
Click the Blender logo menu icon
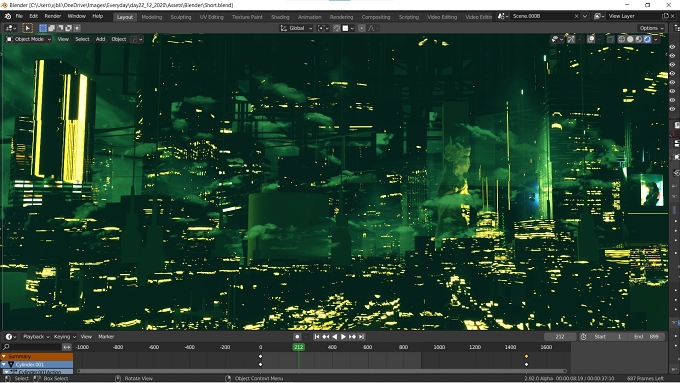click(x=7, y=16)
